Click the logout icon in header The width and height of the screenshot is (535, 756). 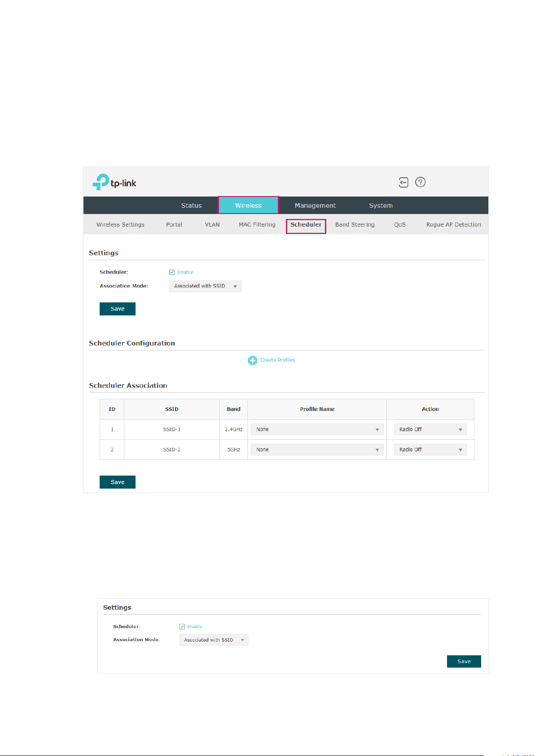[x=403, y=182]
